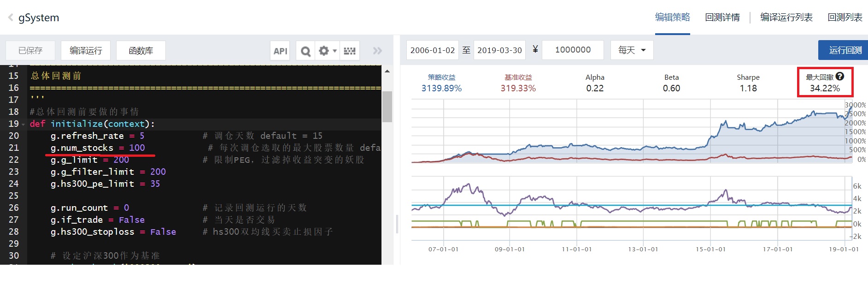868x291 pixels.
Task: Go to the 编译运行列表 tab
Action: pyautogui.click(x=786, y=18)
